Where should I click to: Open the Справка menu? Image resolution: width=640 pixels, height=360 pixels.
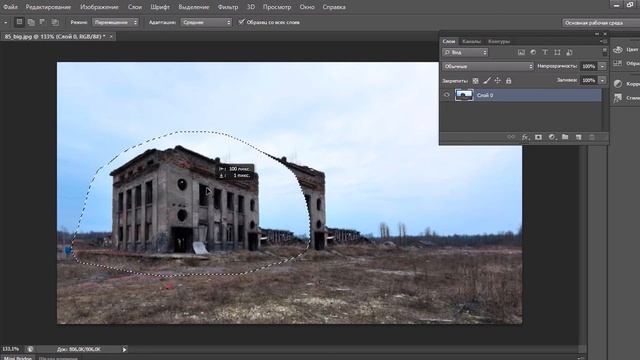coord(334,7)
